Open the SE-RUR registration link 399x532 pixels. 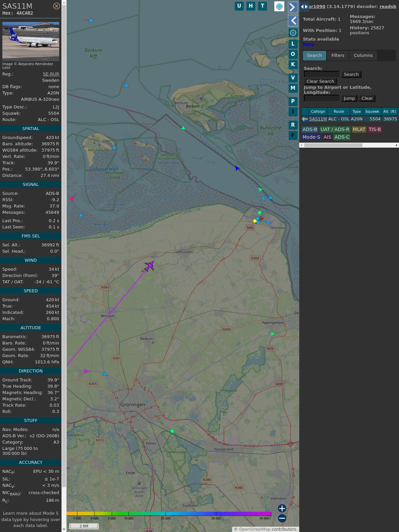(51, 74)
